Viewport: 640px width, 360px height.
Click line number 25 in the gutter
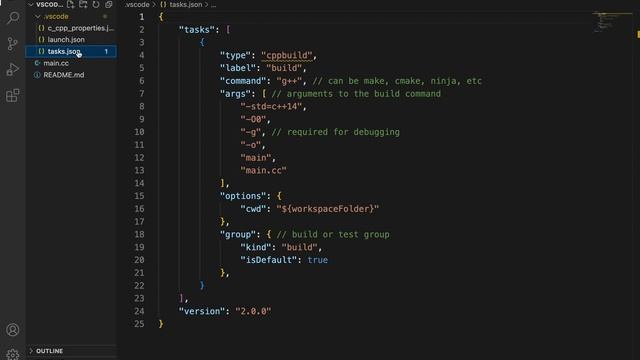click(x=139, y=324)
